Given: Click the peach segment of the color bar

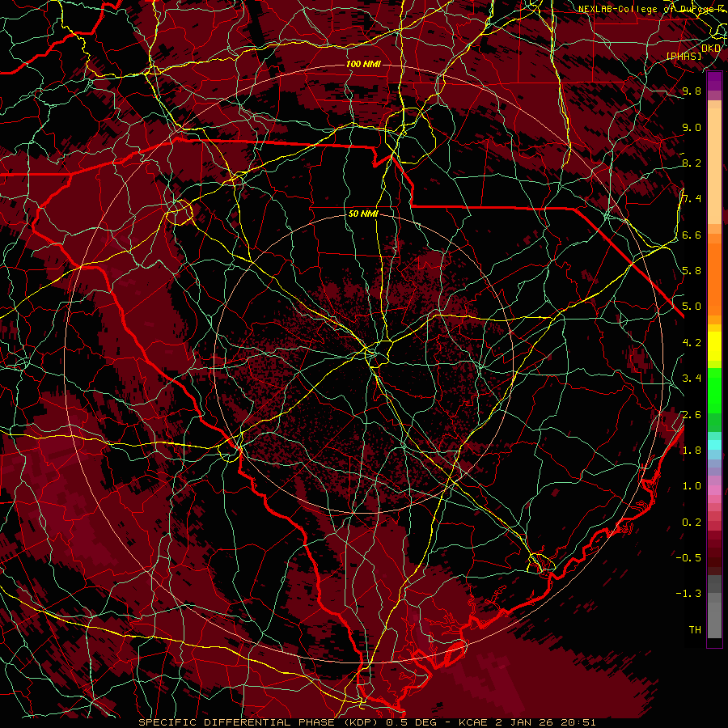Looking at the screenshot, I should (x=714, y=166).
